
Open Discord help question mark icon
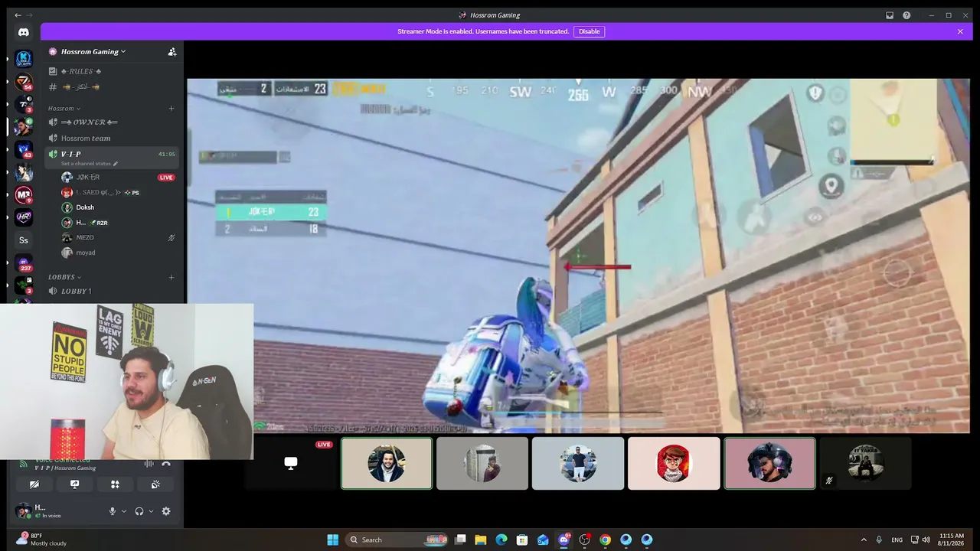pos(906,15)
